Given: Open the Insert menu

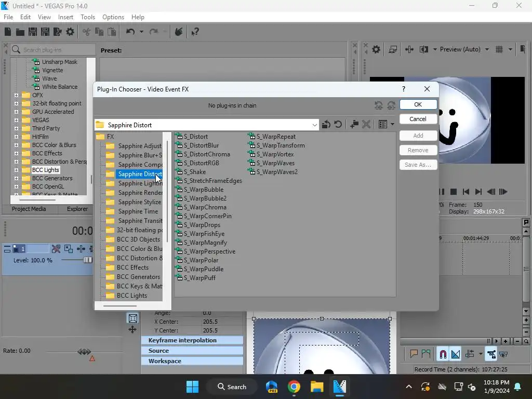Looking at the screenshot, I should click(65, 17).
